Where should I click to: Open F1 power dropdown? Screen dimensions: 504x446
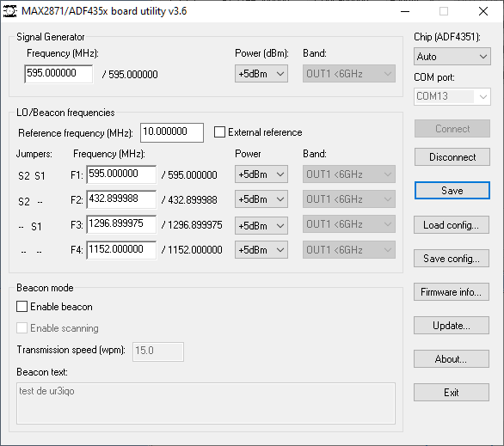click(261, 174)
